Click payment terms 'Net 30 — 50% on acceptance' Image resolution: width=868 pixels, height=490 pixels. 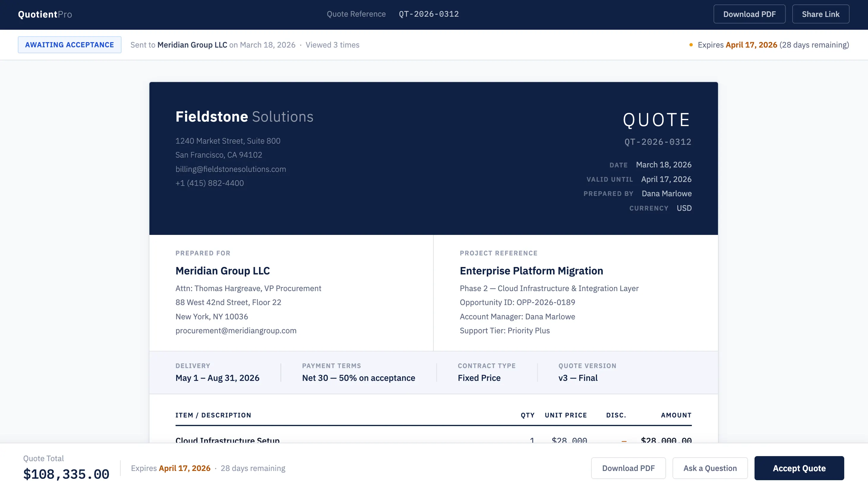coord(359,378)
